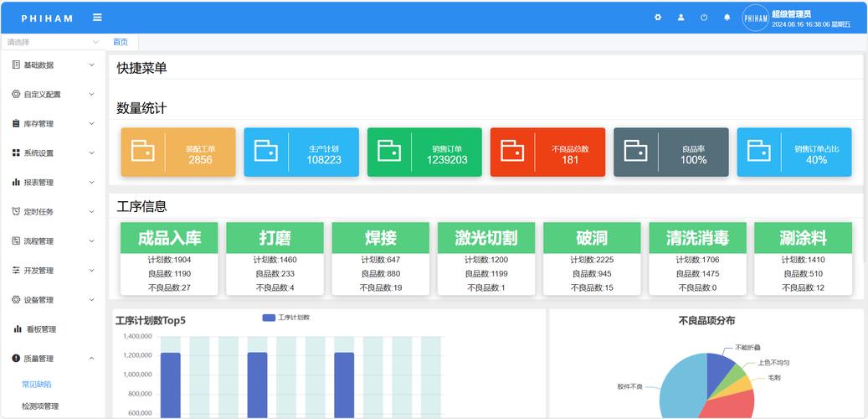Viewport: 868px width, 419px height.
Task: Click 计划数:2225 under 破洞
Action: [x=592, y=260]
